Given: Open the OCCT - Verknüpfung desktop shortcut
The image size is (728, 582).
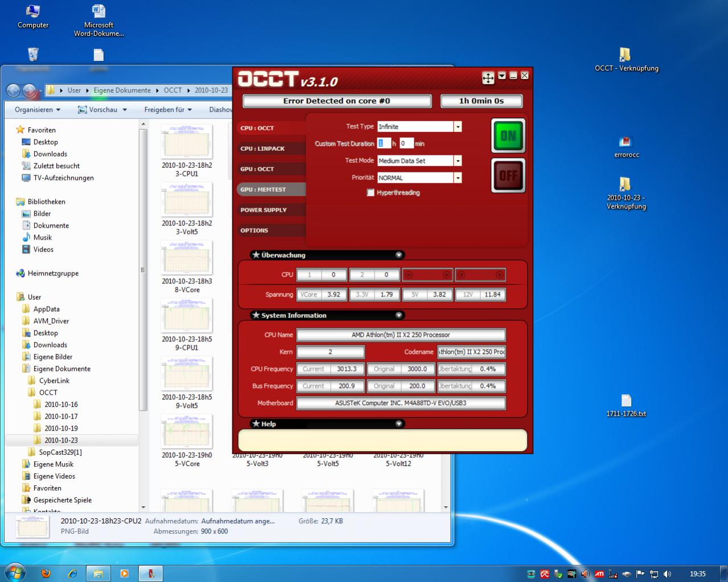Looking at the screenshot, I should (626, 60).
